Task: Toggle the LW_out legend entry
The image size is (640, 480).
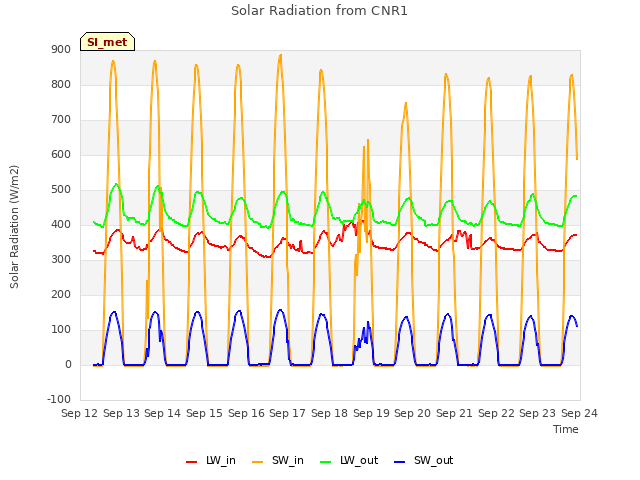Action: pos(349,461)
